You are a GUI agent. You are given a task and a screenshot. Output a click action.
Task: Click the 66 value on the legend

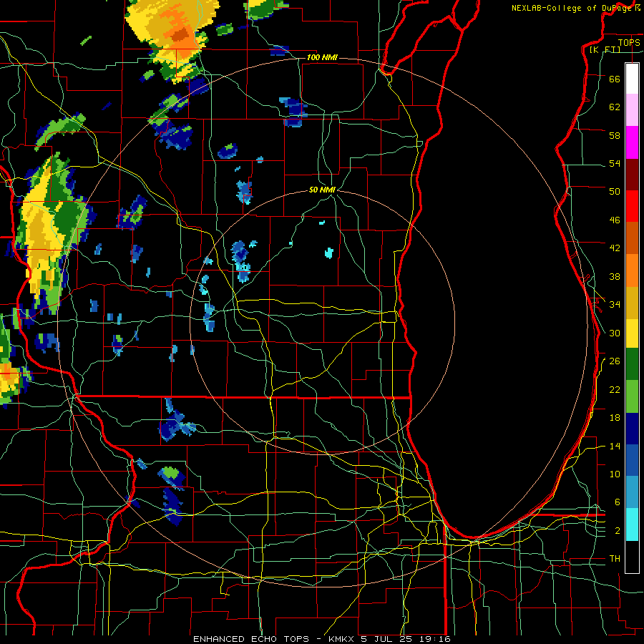point(615,79)
